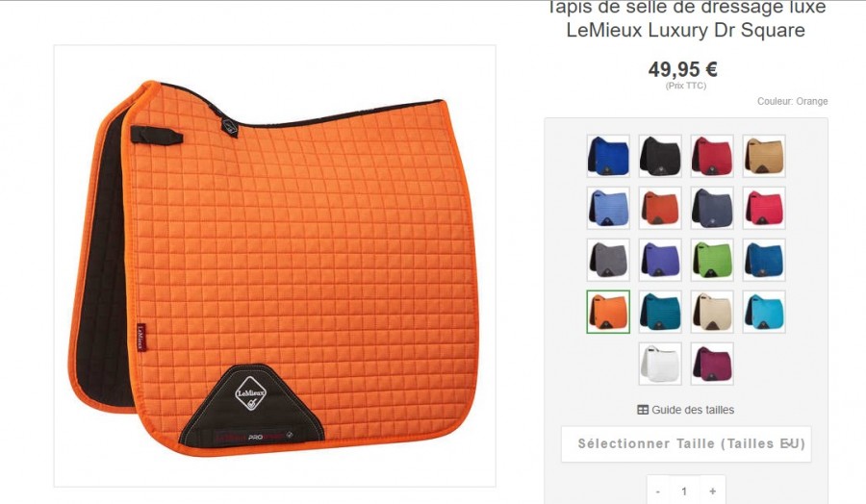Select the grey saddle pad swatch
Screen dimensions: 866x504
pos(608,260)
